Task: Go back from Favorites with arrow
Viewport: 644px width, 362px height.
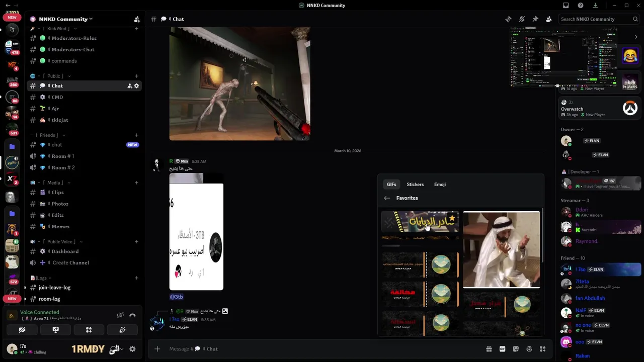Action: click(x=387, y=198)
